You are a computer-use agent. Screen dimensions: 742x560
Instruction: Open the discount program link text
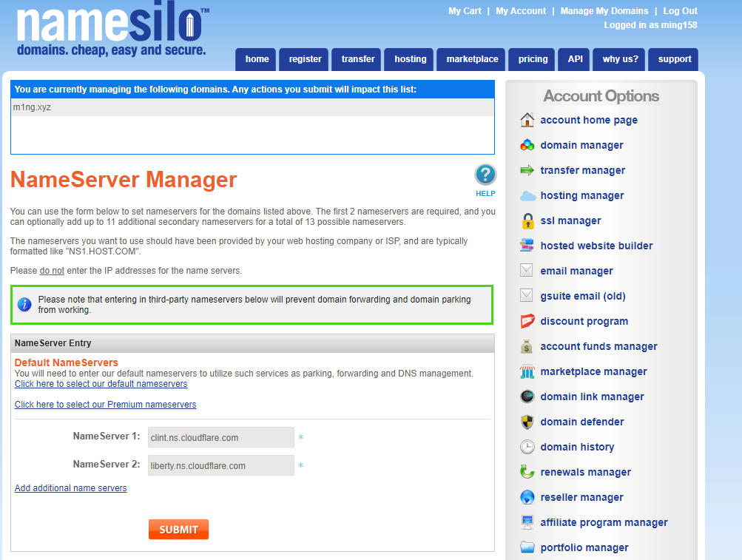(x=584, y=321)
